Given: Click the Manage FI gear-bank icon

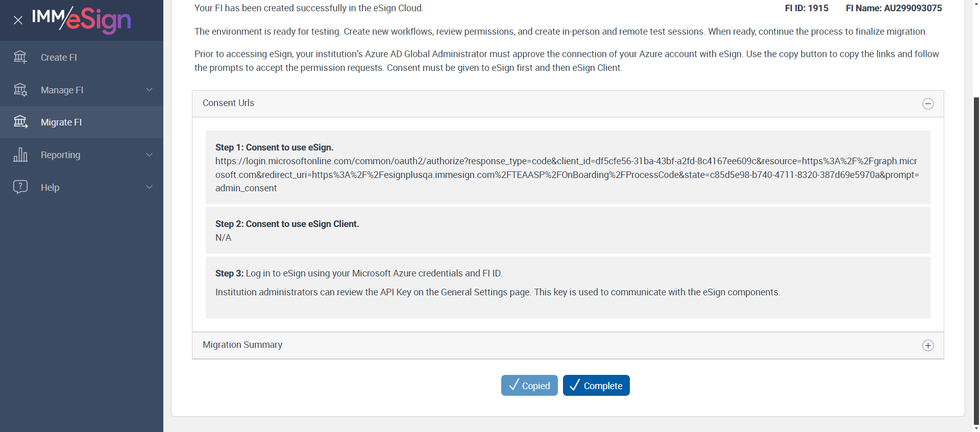Looking at the screenshot, I should click(x=20, y=90).
